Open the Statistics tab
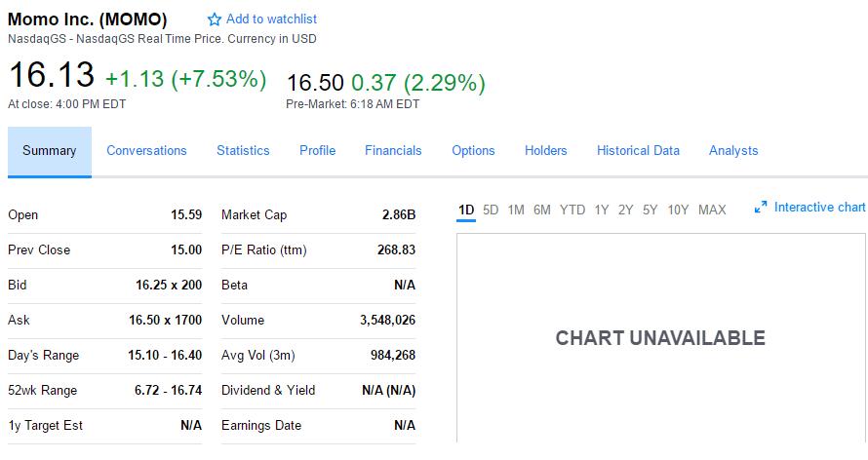868x460 pixels. point(243,151)
